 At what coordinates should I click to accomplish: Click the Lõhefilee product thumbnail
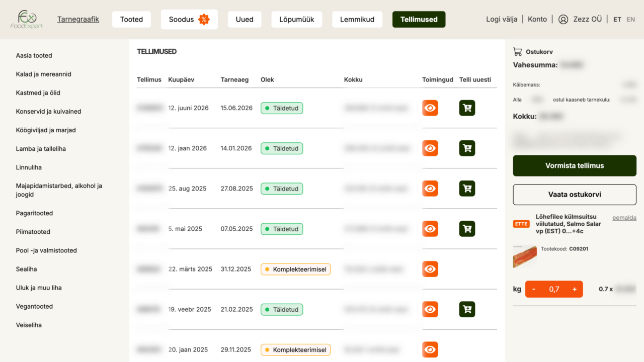pyautogui.click(x=525, y=257)
